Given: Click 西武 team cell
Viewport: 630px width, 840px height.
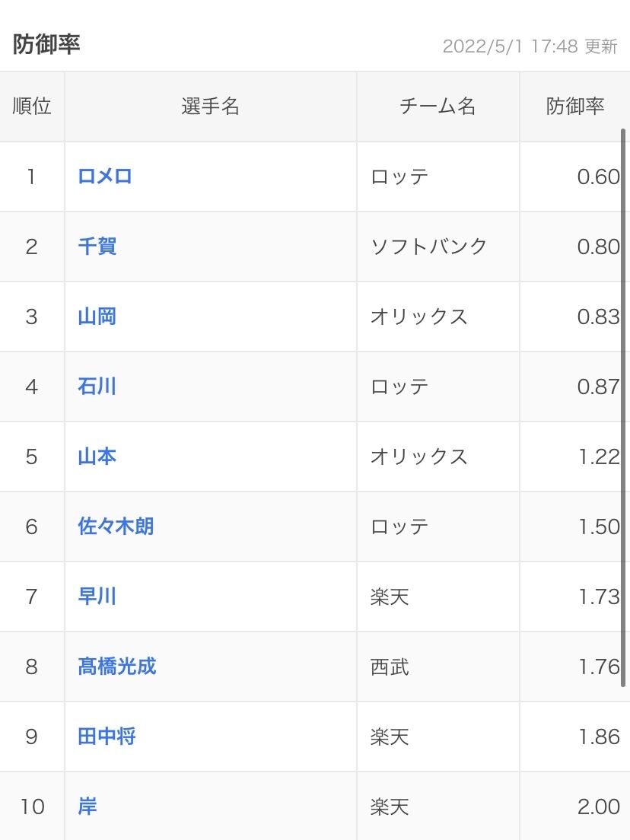Looking at the screenshot, I should pyautogui.click(x=390, y=667).
